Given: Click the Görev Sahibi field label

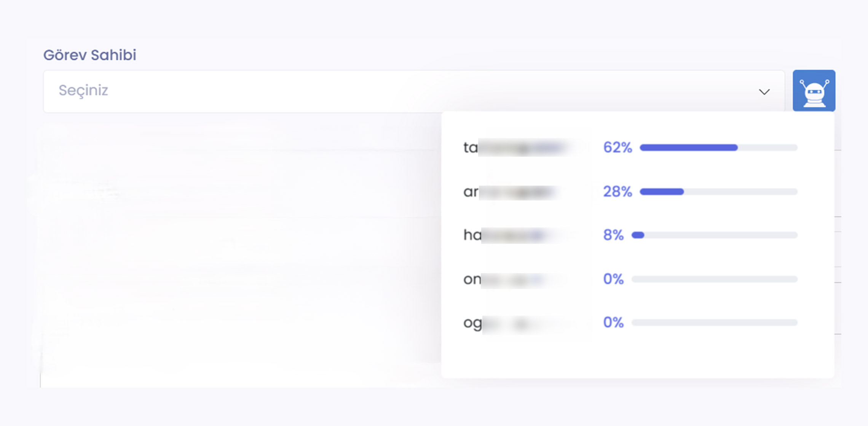Looking at the screenshot, I should 89,55.
